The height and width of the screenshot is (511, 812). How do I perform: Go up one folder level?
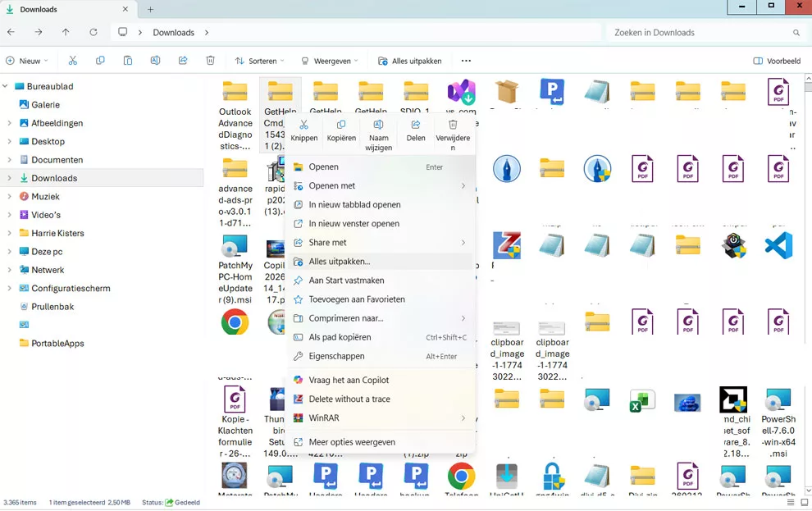[x=66, y=33]
